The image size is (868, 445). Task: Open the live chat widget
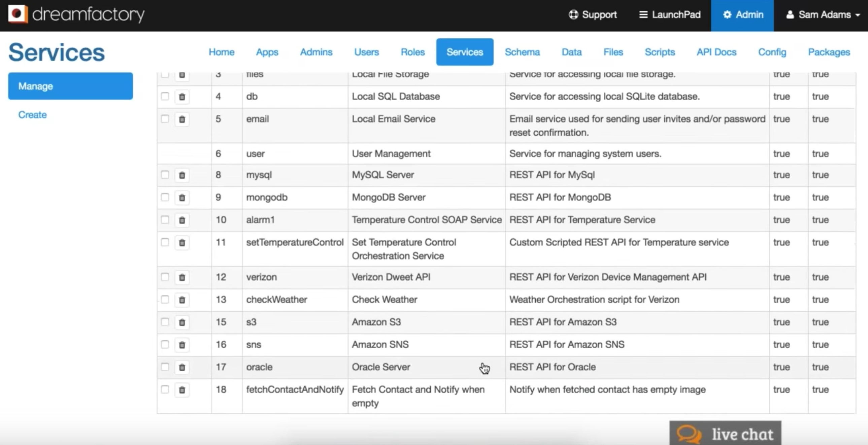pos(725,434)
